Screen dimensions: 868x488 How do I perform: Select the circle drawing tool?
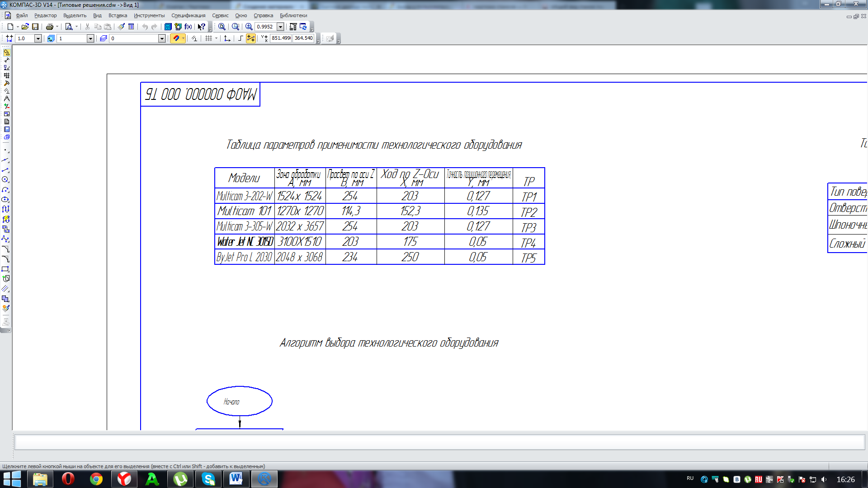tap(5, 180)
